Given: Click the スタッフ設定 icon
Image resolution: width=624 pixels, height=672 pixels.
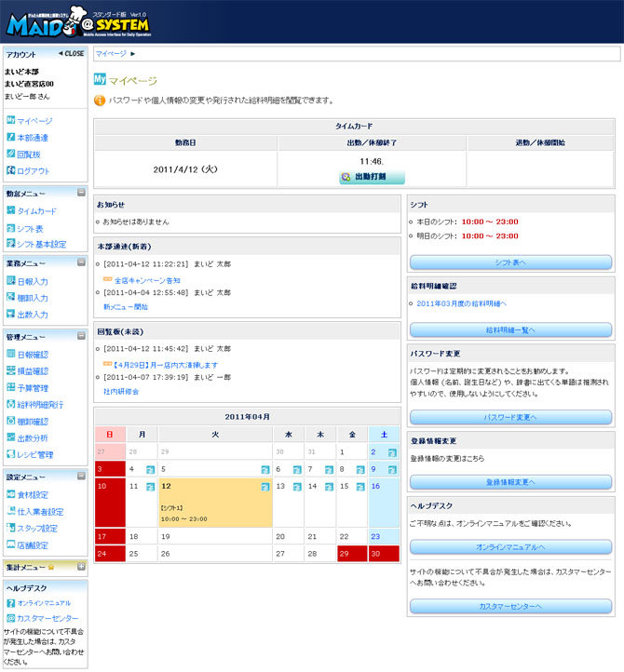Looking at the screenshot, I should click(11, 528).
